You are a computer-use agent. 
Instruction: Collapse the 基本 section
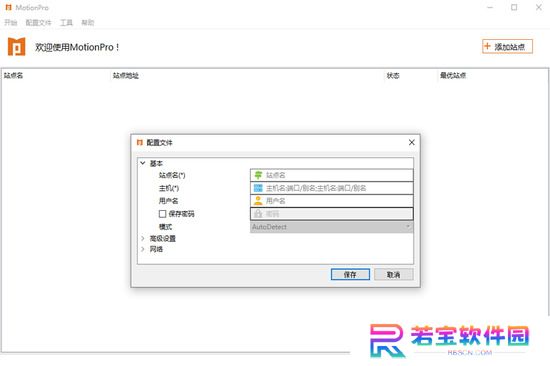click(x=142, y=163)
